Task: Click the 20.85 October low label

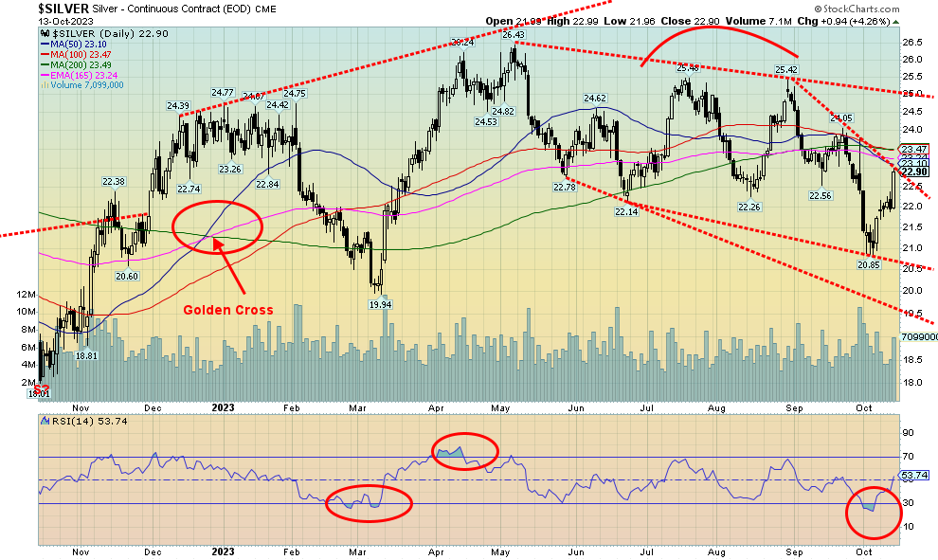Action: click(x=870, y=265)
